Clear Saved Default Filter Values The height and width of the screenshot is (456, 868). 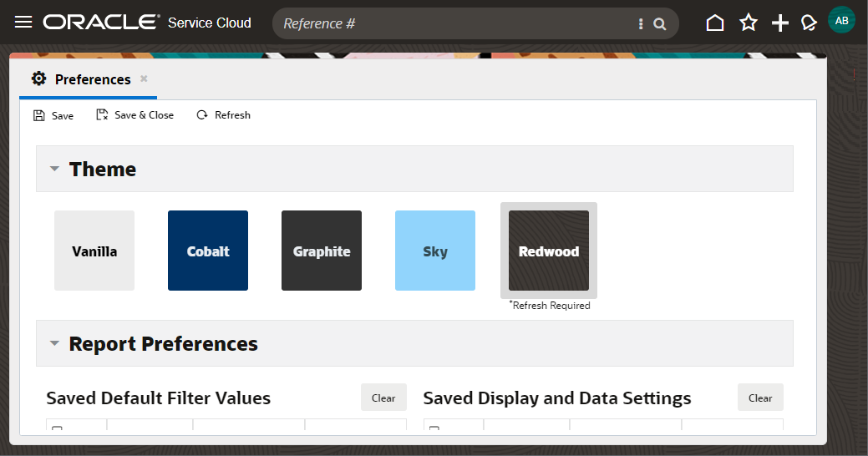(x=383, y=398)
